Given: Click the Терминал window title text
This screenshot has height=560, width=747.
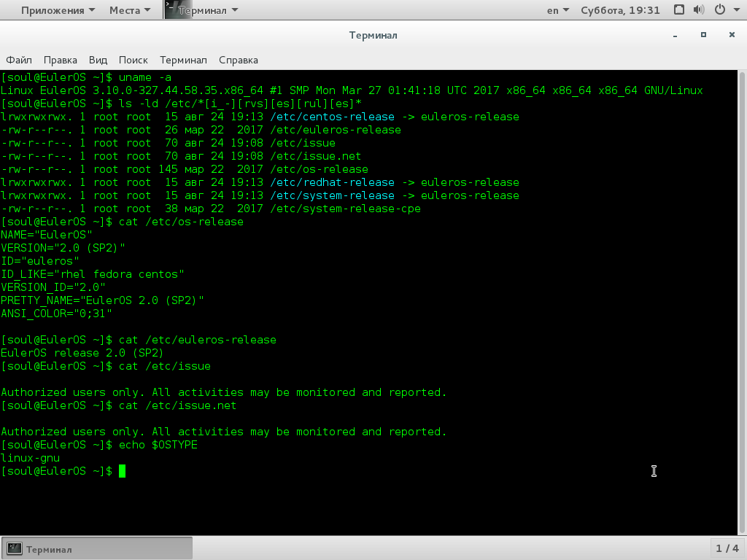Looking at the screenshot, I should coord(373,35).
